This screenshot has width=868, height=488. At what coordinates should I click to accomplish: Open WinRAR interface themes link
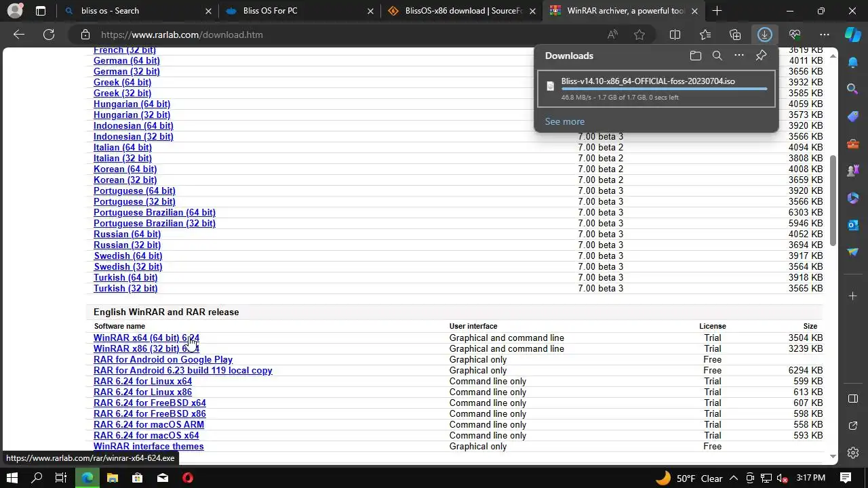[x=149, y=446]
